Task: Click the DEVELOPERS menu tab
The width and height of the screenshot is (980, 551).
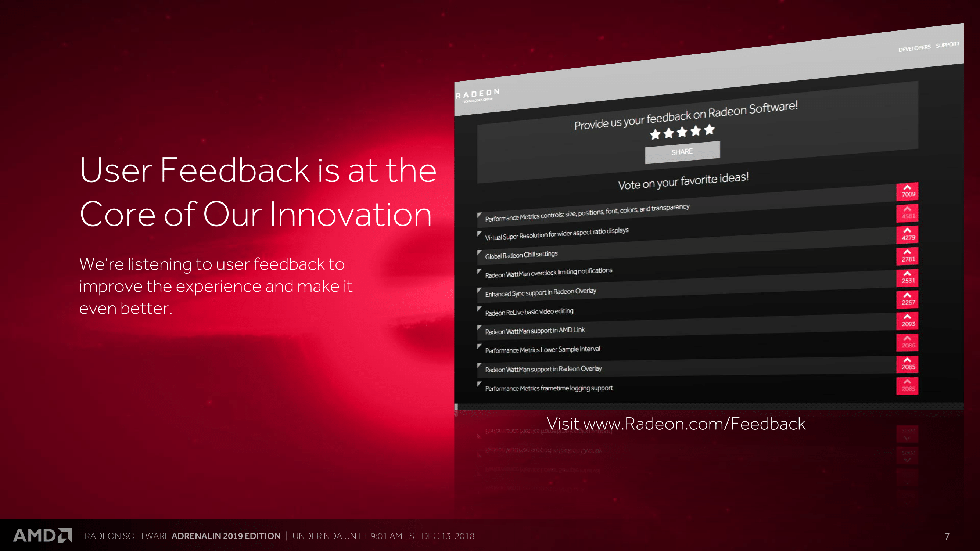Action: pyautogui.click(x=911, y=47)
